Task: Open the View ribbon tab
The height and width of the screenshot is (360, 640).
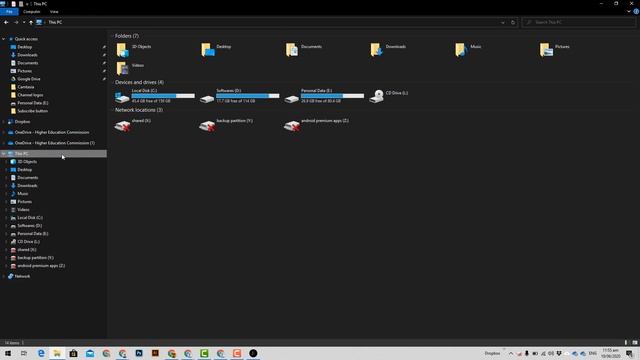Action: coord(54,12)
